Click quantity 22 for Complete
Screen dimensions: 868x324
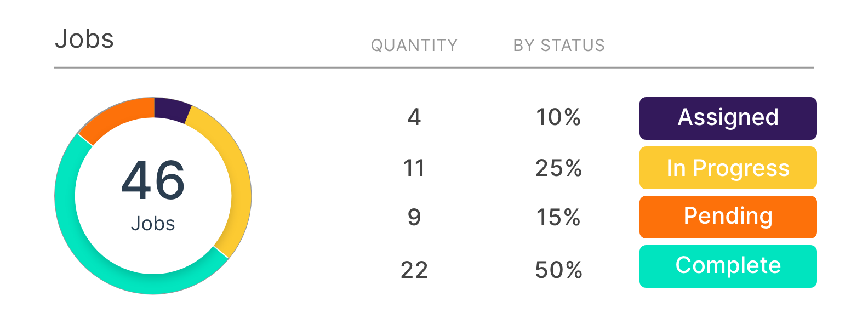coord(414,270)
